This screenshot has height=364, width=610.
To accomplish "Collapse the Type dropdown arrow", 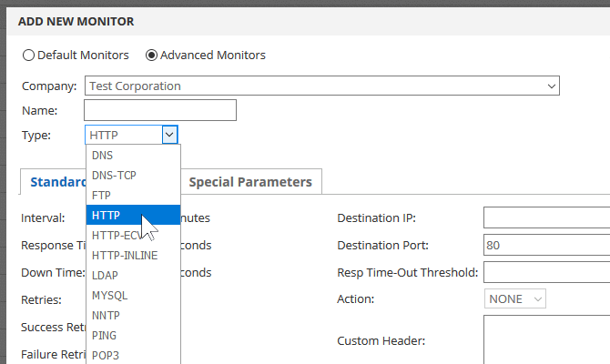I will point(169,135).
